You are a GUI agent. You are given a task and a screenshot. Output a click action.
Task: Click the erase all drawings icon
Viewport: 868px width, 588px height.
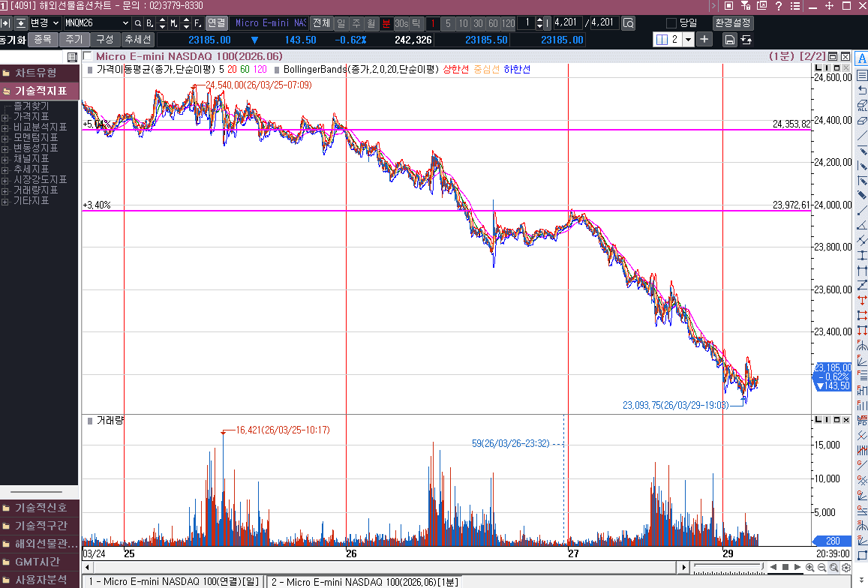(x=861, y=105)
